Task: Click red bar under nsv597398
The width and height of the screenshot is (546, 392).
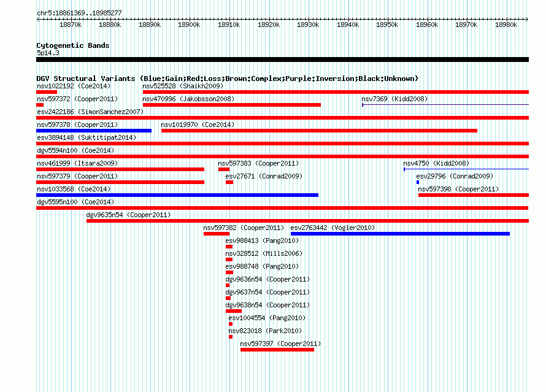Action: 474,195
